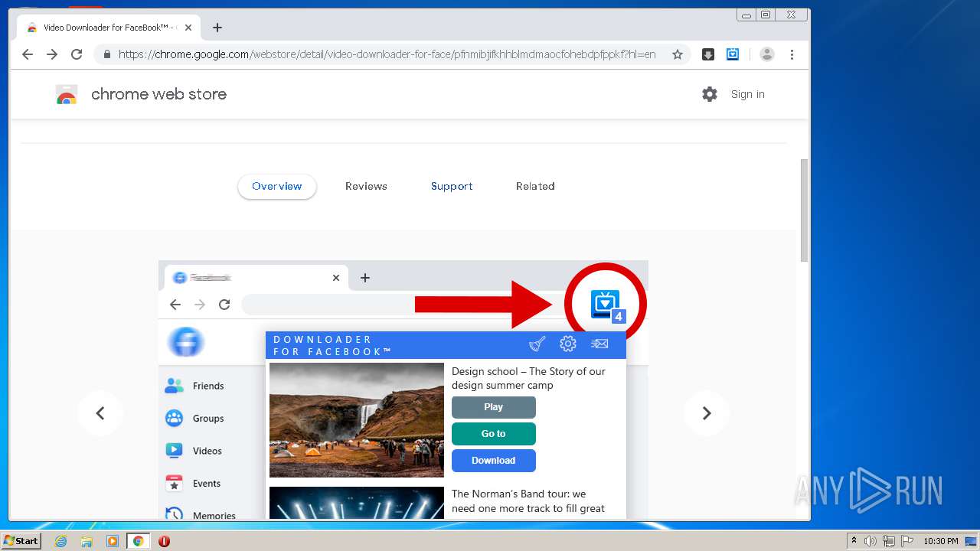This screenshot has width=980, height=551.
Task: Click the taskbar clock showing 10:30 PM
Action: (x=940, y=541)
